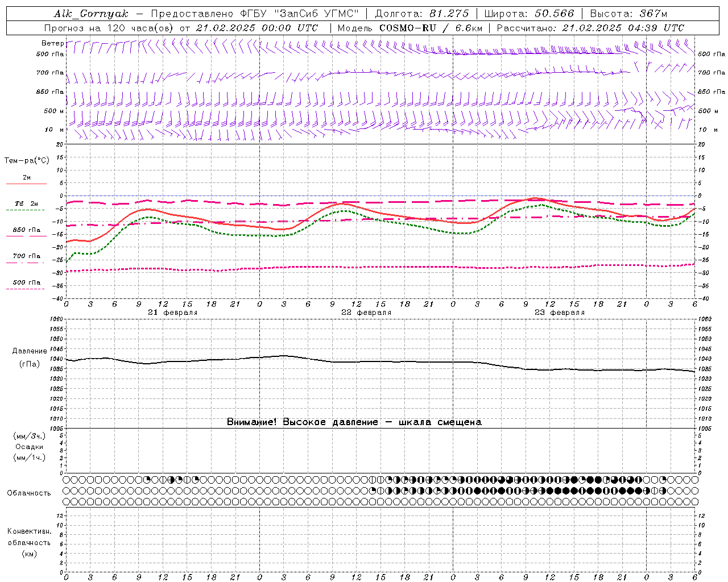
Task: Click the '(гПа)' unit label under Давление
Action: pos(30,364)
